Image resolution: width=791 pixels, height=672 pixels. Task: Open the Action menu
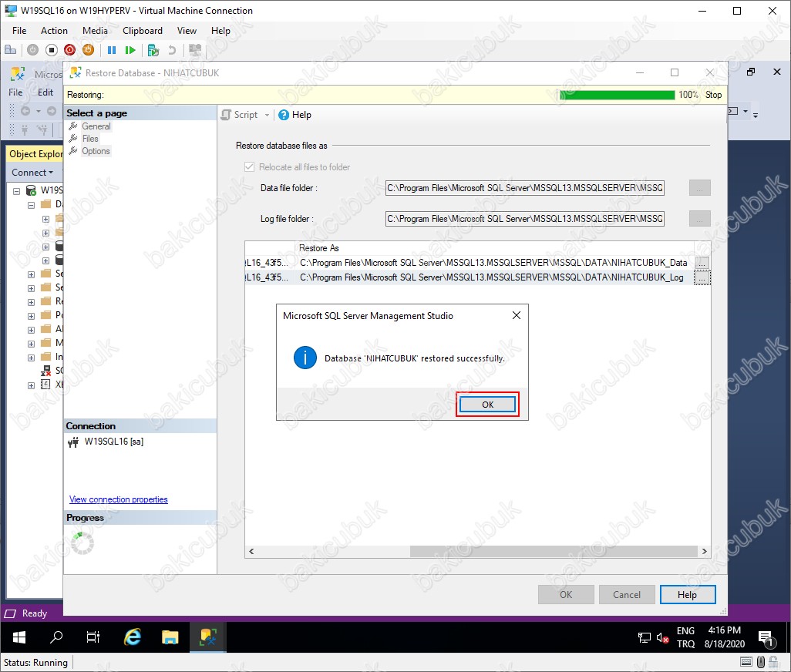point(54,31)
